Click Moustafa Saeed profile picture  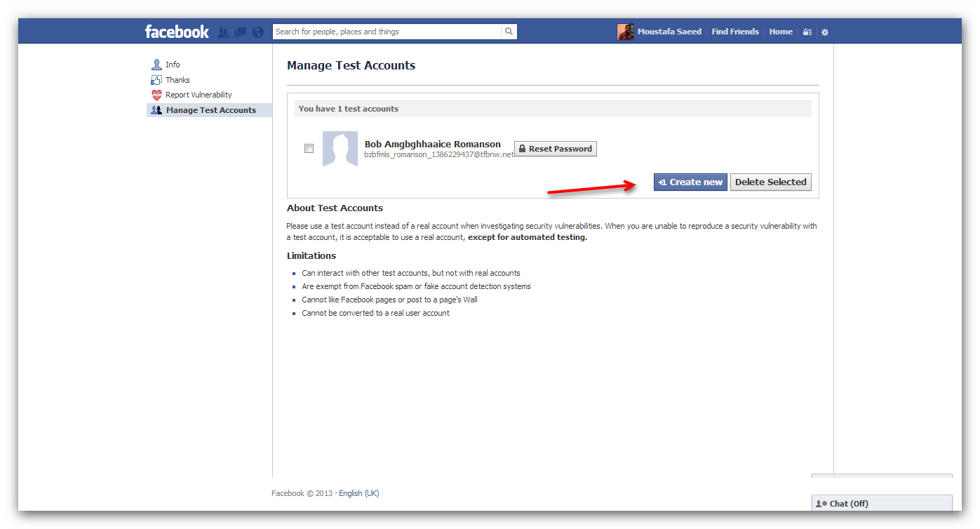(x=625, y=32)
